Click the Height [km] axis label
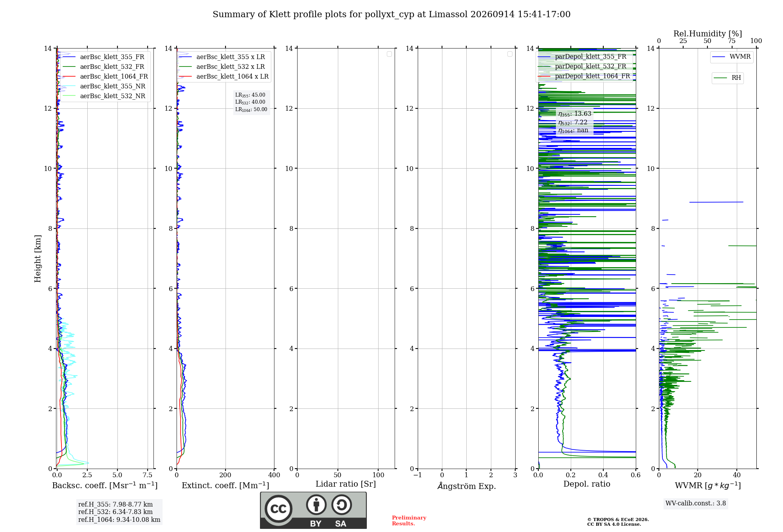The image size is (783, 532). click(38, 259)
